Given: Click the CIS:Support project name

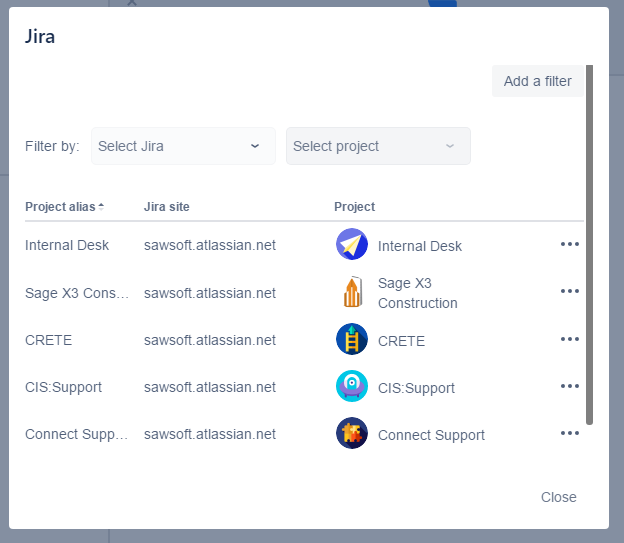Looking at the screenshot, I should (416, 389).
